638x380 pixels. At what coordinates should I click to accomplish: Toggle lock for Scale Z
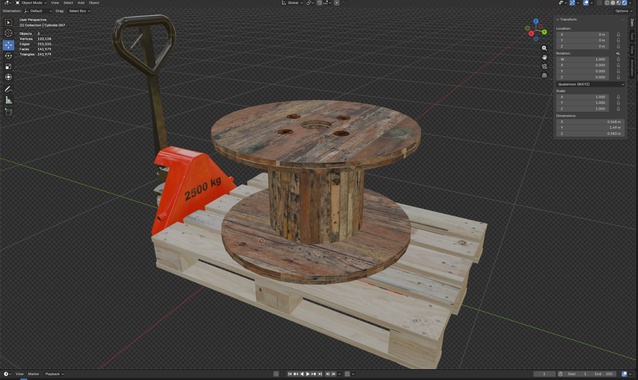pyautogui.click(x=618, y=109)
